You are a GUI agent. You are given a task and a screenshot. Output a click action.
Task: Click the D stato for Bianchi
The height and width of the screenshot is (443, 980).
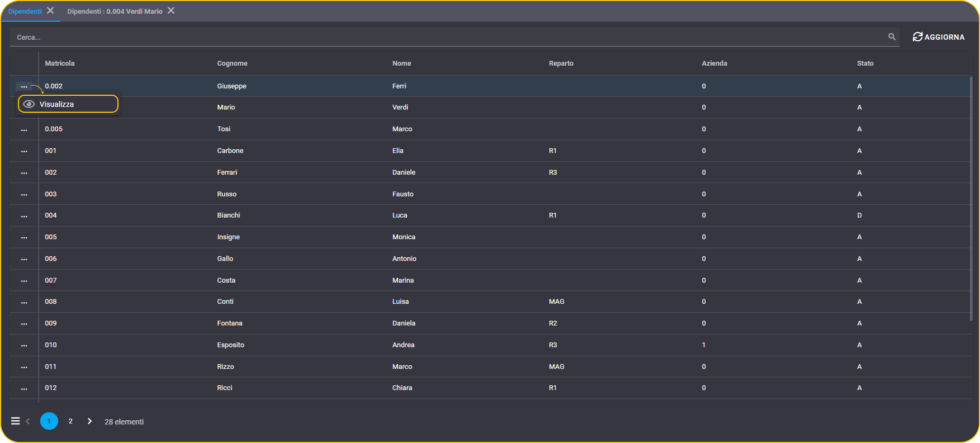coord(859,215)
